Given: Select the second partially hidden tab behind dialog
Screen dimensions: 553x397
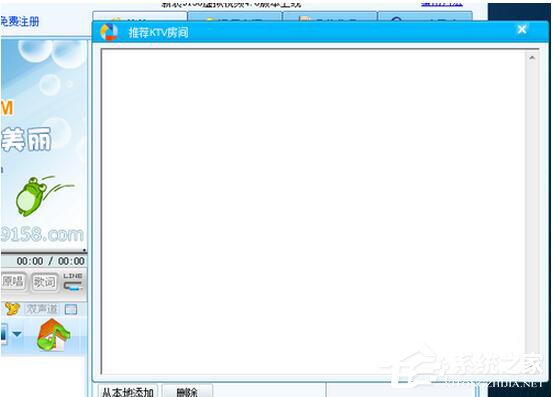Looking at the screenshot, I should click(x=235, y=16).
